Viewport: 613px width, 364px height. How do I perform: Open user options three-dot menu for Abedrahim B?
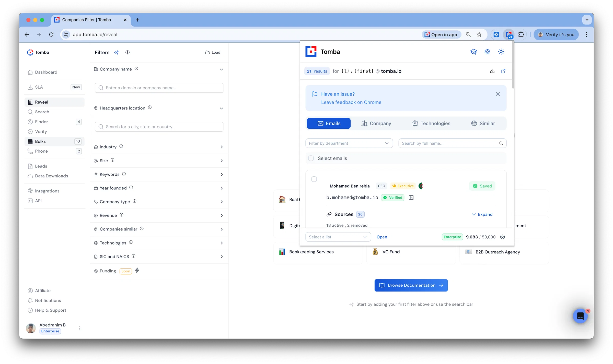pyautogui.click(x=80, y=328)
